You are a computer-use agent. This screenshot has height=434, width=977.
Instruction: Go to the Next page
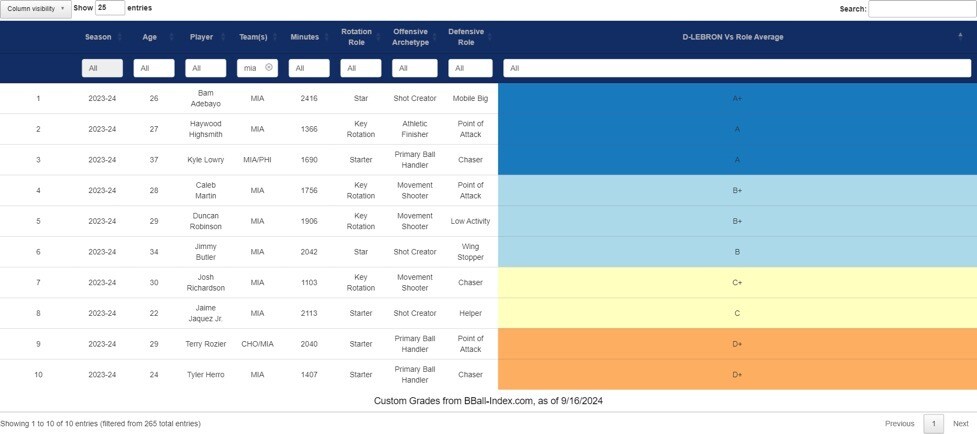click(960, 423)
